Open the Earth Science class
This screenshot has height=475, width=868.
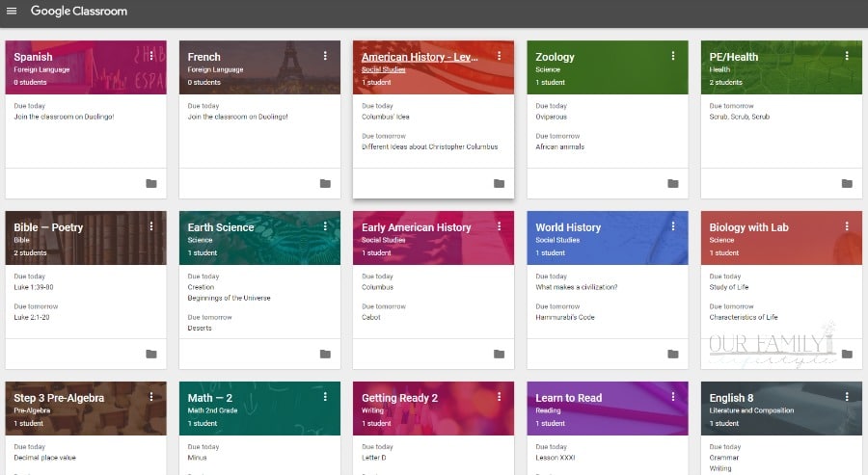coord(220,227)
